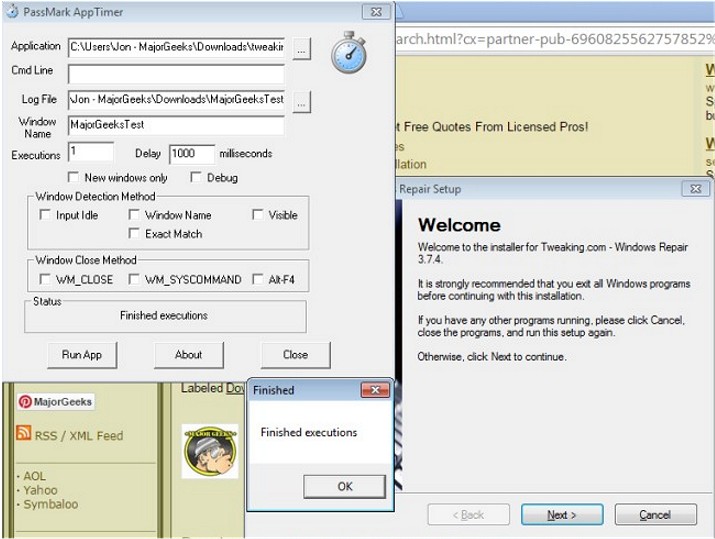Open the Yahoo link in the sidebar
Viewport: 715px width, 539px height.
pos(40,490)
